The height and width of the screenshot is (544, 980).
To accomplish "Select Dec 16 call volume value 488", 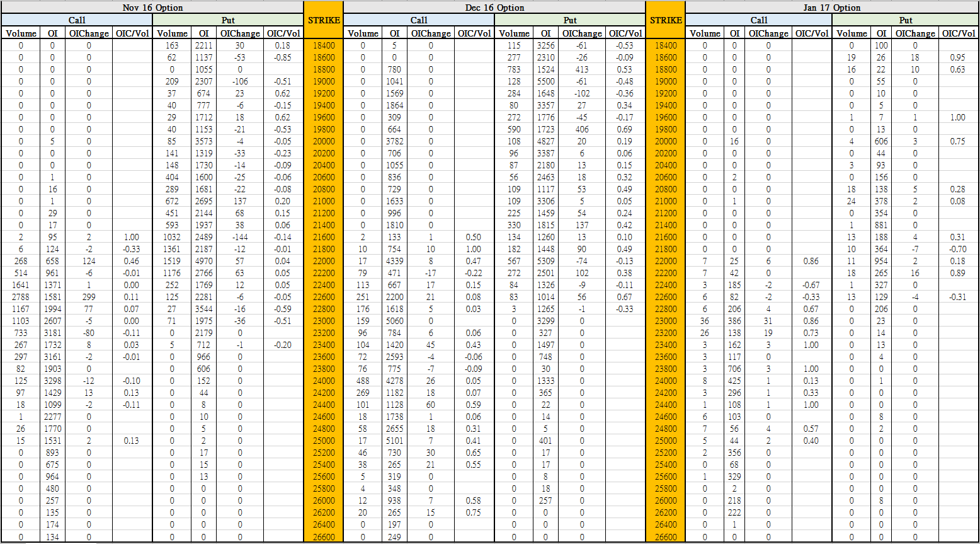I will [x=363, y=381].
